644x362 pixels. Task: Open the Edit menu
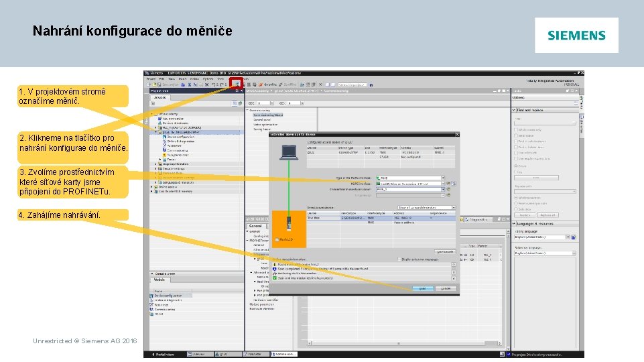coord(162,79)
